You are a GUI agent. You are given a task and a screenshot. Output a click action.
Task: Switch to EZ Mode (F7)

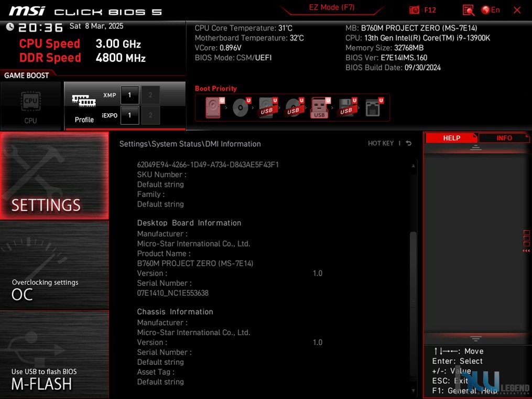click(331, 7)
